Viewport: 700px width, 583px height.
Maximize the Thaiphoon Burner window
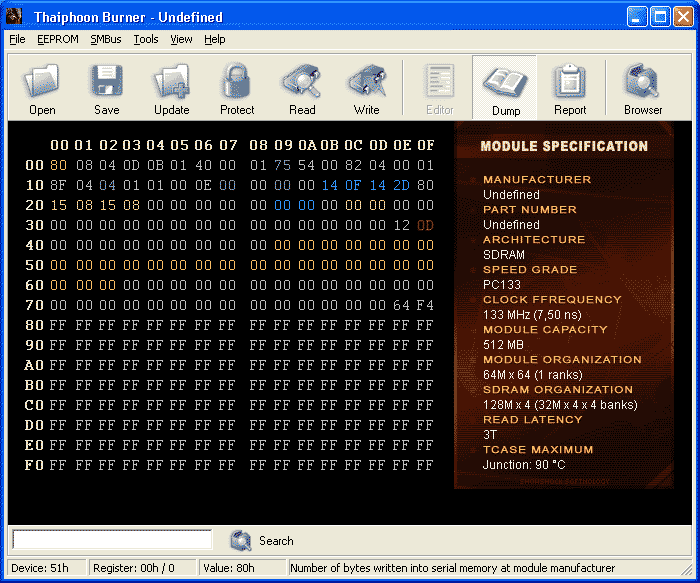pos(660,17)
